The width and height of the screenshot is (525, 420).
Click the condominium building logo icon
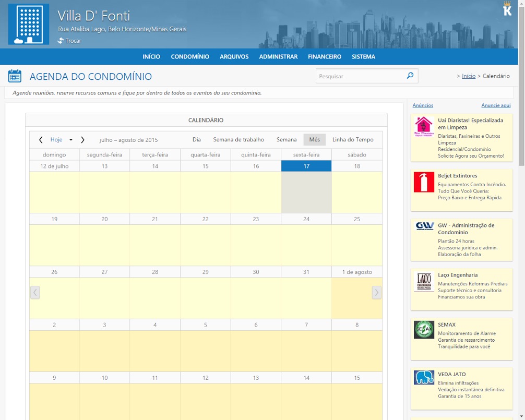29,25
